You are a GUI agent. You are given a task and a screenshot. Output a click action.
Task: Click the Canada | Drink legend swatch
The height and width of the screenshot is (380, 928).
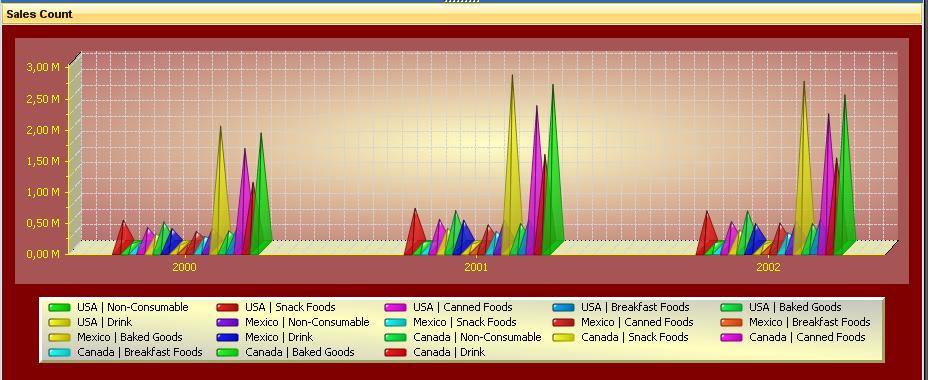coord(395,352)
